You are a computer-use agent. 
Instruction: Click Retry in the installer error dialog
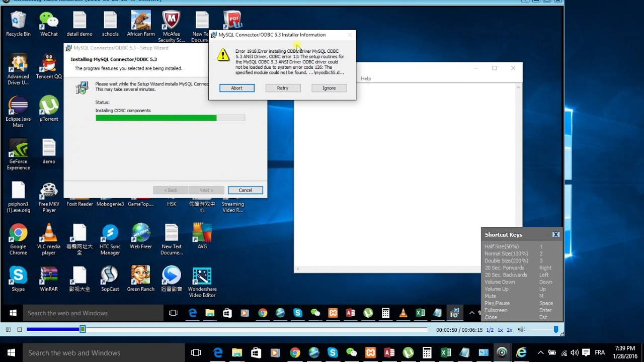pyautogui.click(x=283, y=88)
